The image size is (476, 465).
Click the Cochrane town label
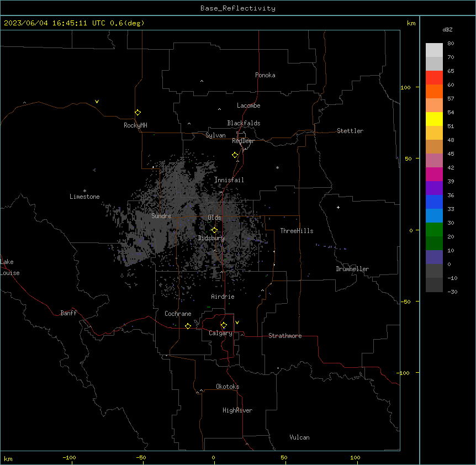click(178, 314)
